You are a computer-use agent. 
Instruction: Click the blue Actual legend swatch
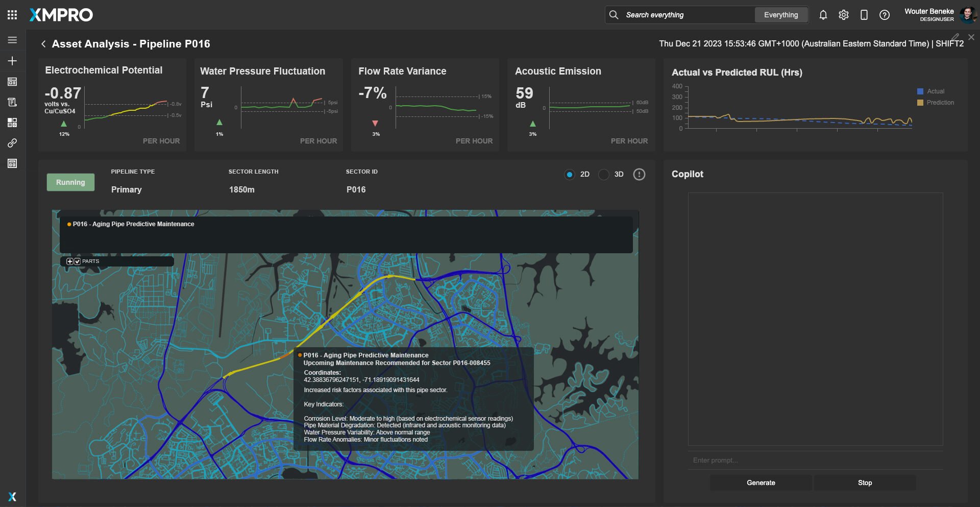(x=920, y=91)
